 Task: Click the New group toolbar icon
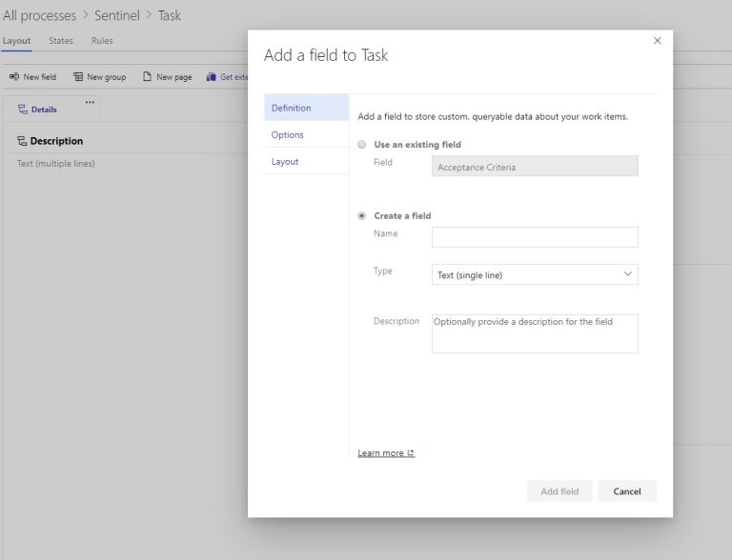pos(78,77)
